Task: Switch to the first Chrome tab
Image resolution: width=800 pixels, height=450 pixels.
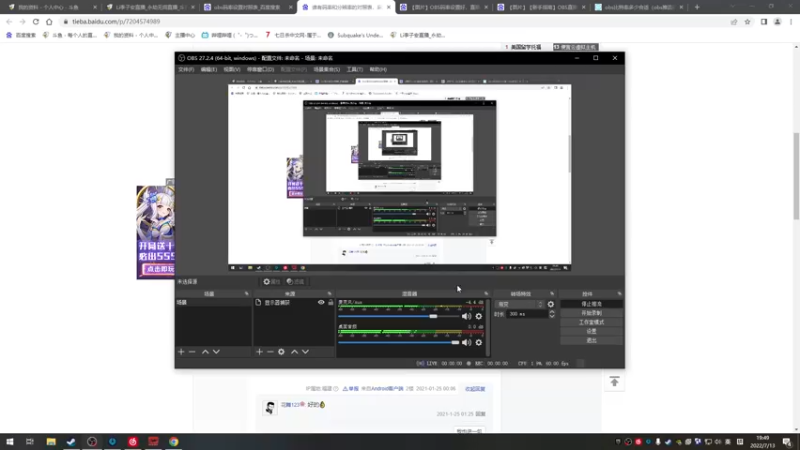Action: click(x=52, y=7)
